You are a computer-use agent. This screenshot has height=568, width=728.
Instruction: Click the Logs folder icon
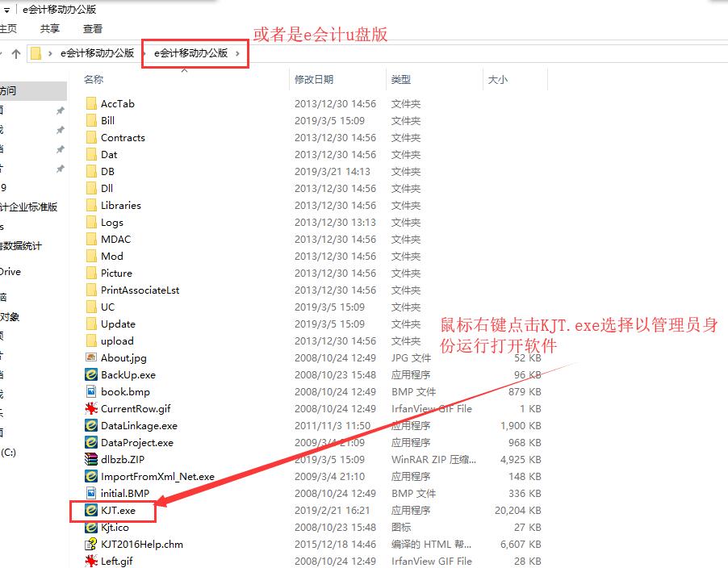click(x=91, y=223)
